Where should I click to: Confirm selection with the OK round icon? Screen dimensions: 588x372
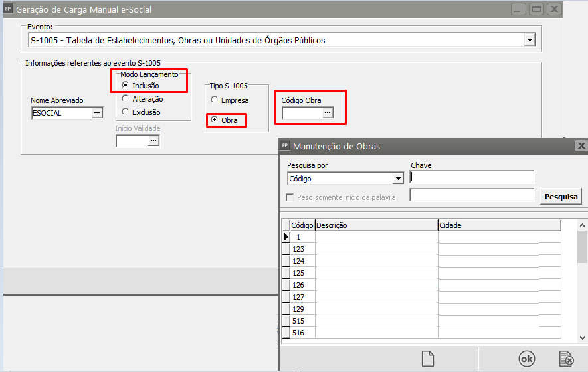pos(526,359)
